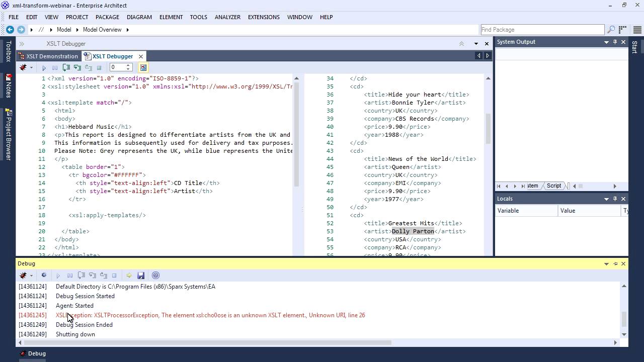Screen dimensions: 644x362
Task: Open Locals panel menu arrow
Action: 606,199
